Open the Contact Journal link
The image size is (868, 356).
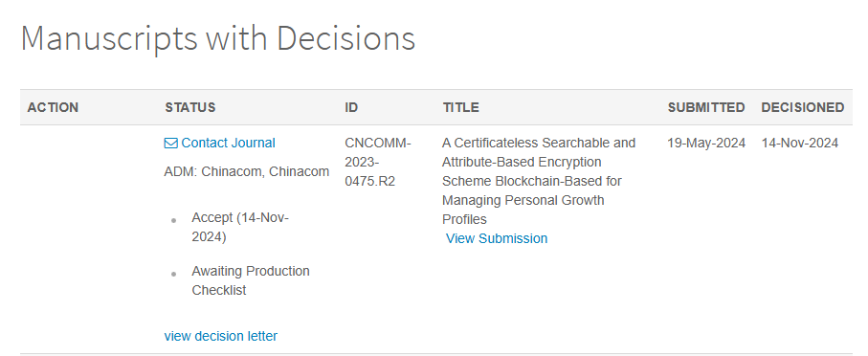(x=228, y=143)
